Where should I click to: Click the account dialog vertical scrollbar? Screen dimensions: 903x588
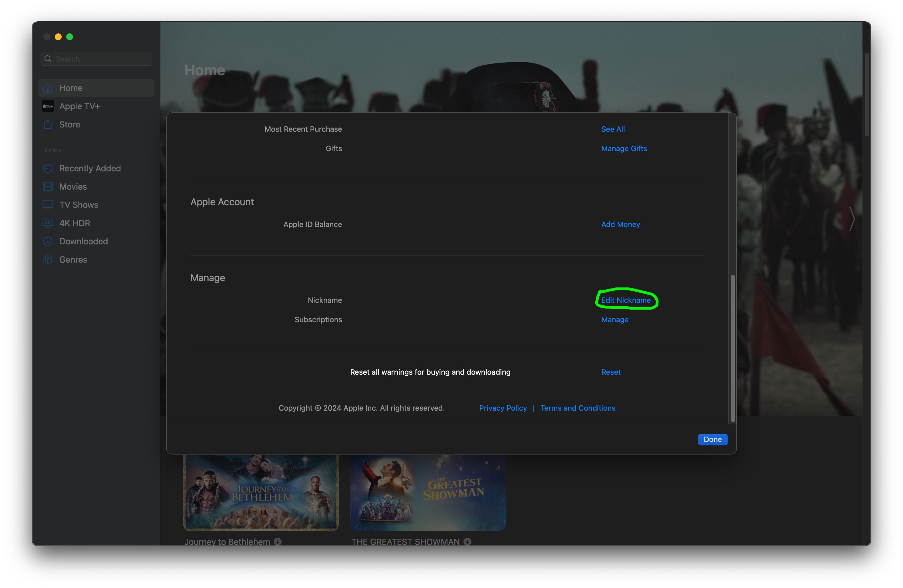733,347
